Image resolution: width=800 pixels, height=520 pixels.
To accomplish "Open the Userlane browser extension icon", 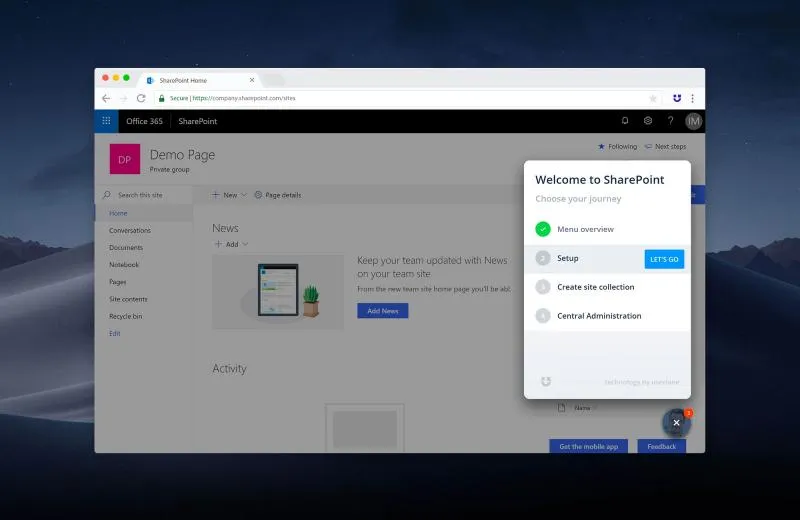I will point(677,98).
